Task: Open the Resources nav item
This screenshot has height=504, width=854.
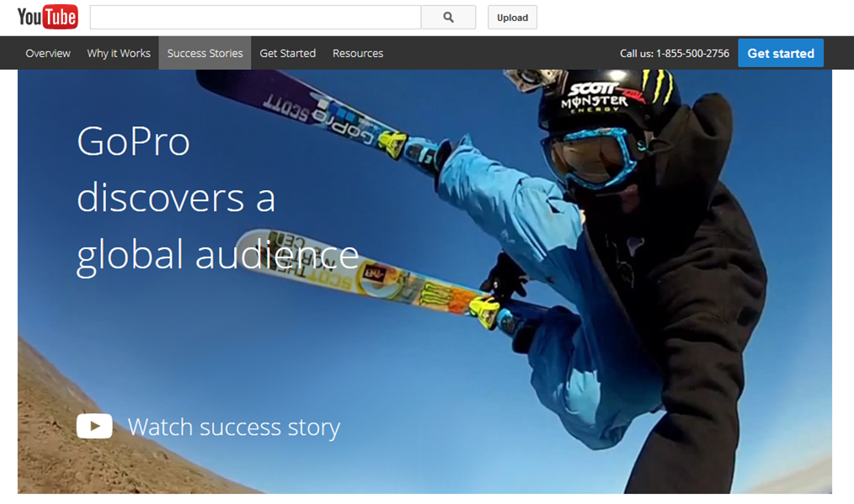Action: [x=358, y=53]
